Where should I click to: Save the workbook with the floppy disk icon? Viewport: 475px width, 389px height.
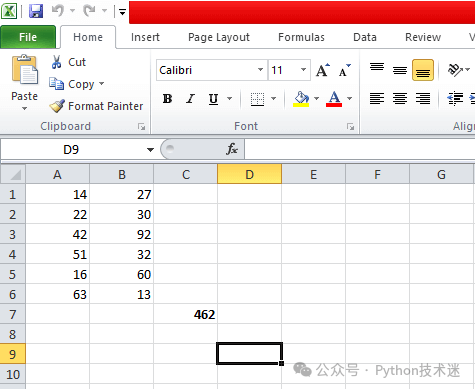pos(36,11)
